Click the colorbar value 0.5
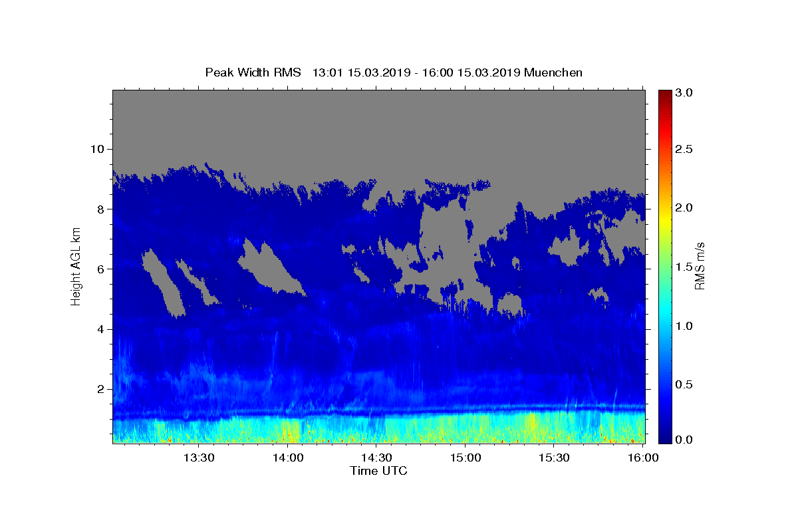The height and width of the screenshot is (532, 798). click(x=686, y=384)
